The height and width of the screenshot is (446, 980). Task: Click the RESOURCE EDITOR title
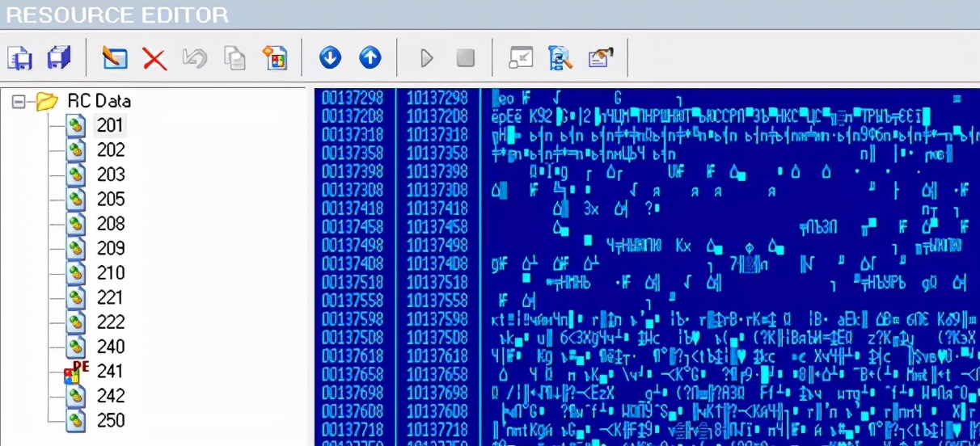point(117,14)
